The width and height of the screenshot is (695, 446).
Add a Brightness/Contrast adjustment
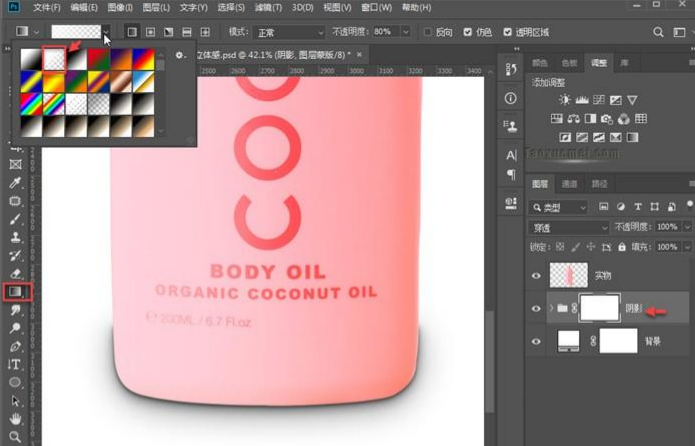coord(564,100)
